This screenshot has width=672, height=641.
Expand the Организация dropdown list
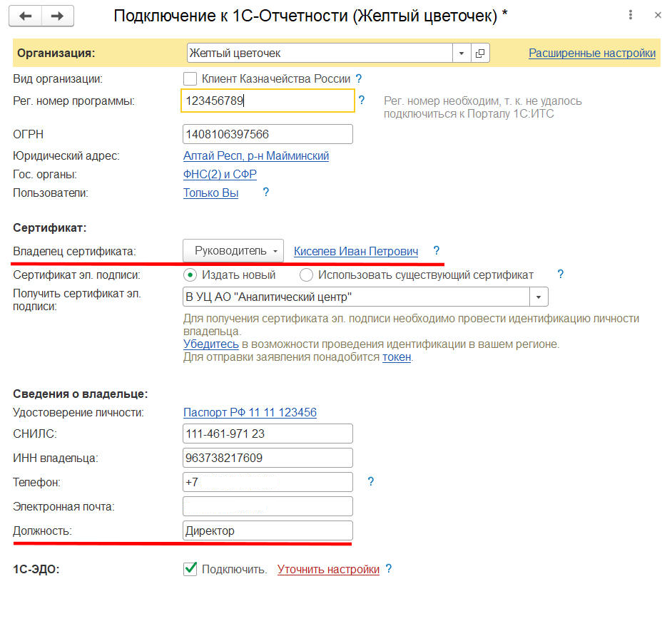461,53
